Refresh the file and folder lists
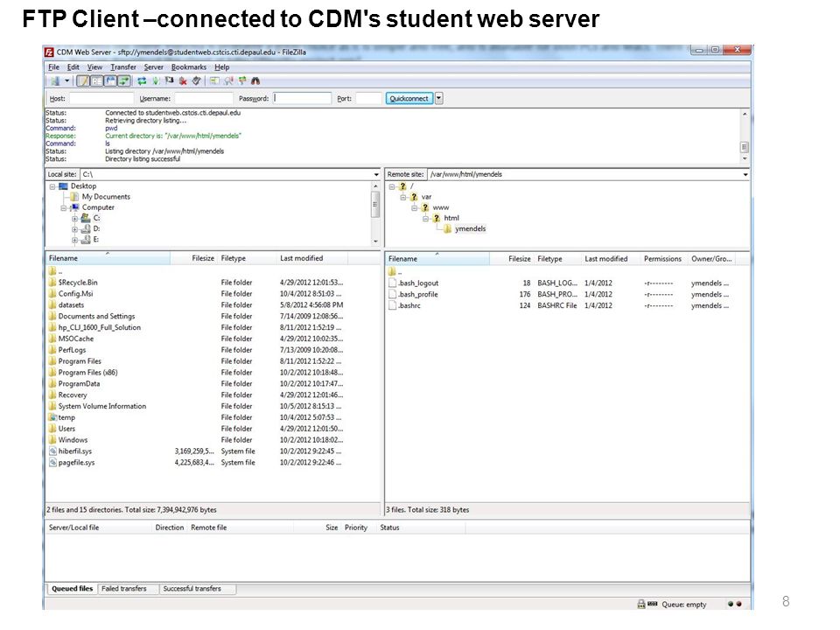The width and height of the screenshot is (840, 630). [x=142, y=80]
